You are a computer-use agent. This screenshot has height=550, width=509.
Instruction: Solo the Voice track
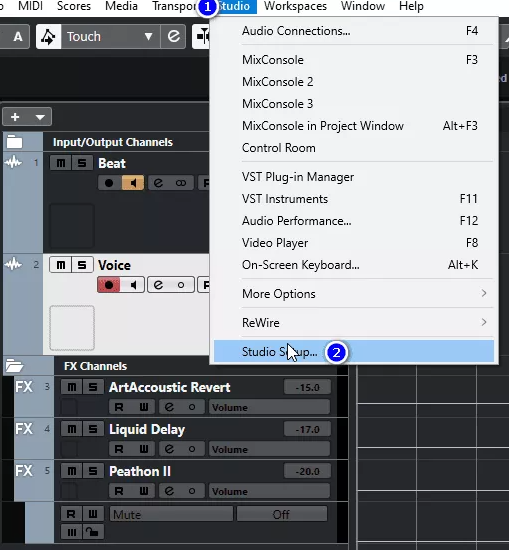82,265
